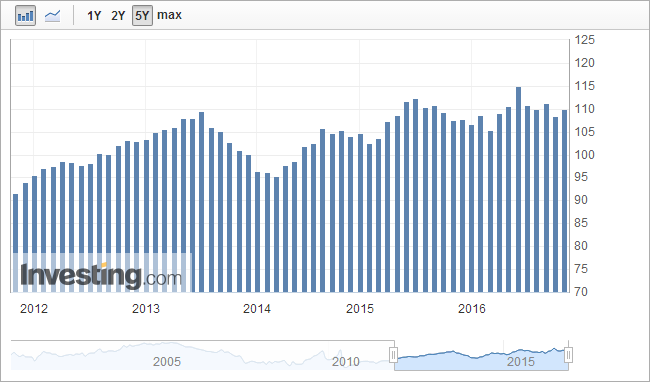Switch to line chart view
650x382 pixels.
[x=53, y=16]
